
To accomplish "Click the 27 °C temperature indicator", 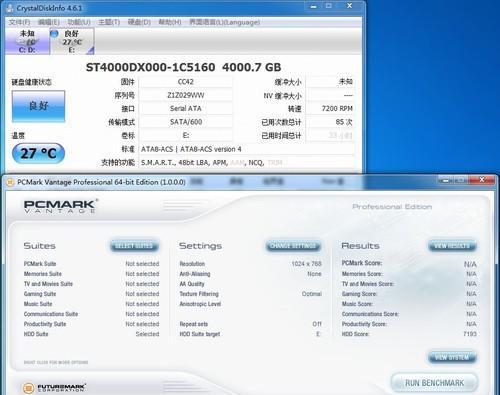I will pyautogui.click(x=38, y=153).
